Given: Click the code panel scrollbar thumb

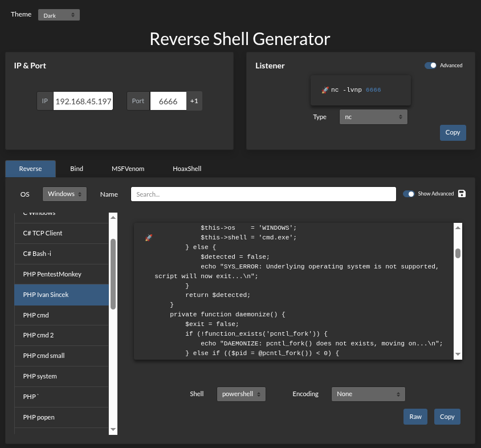Looking at the screenshot, I should pos(458,254).
